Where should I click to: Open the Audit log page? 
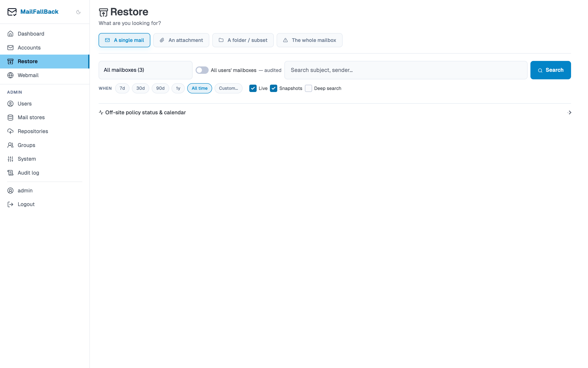click(x=45, y=173)
